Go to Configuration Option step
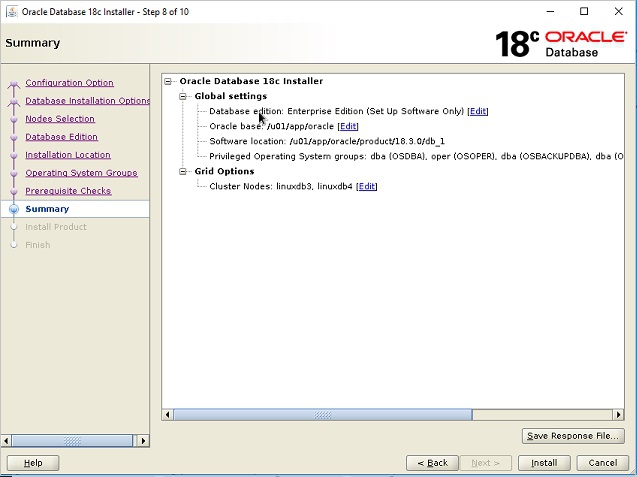 click(x=69, y=83)
